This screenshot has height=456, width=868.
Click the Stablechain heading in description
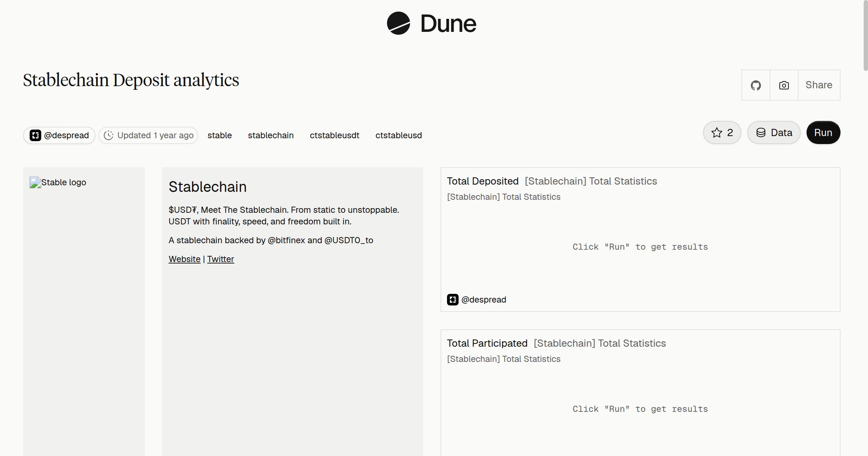[208, 187]
